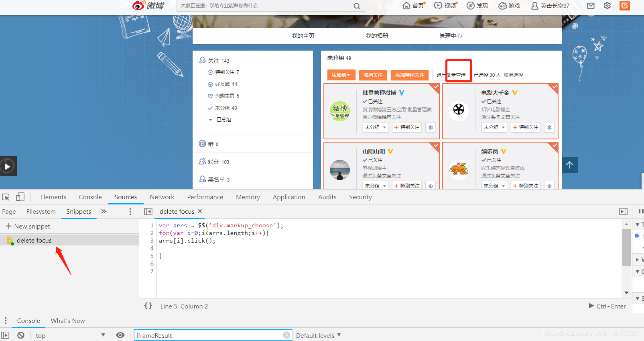
Task: Hide the debugger pane icon
Action: pyautogui.click(x=623, y=211)
